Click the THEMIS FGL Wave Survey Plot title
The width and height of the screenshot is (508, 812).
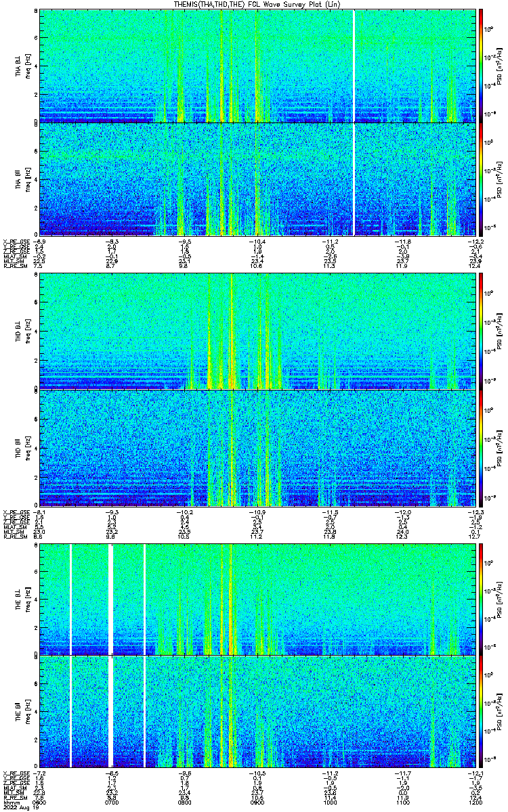[257, 5]
